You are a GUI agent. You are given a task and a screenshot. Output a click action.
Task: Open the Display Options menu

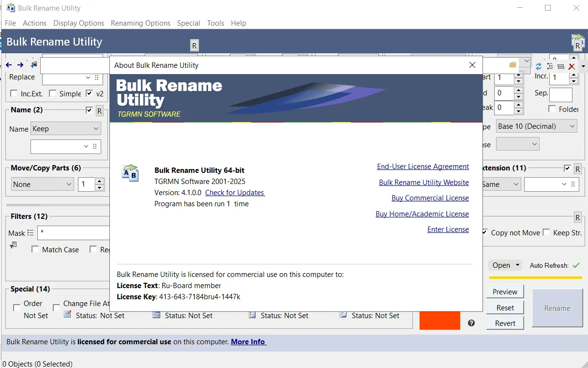pos(79,23)
